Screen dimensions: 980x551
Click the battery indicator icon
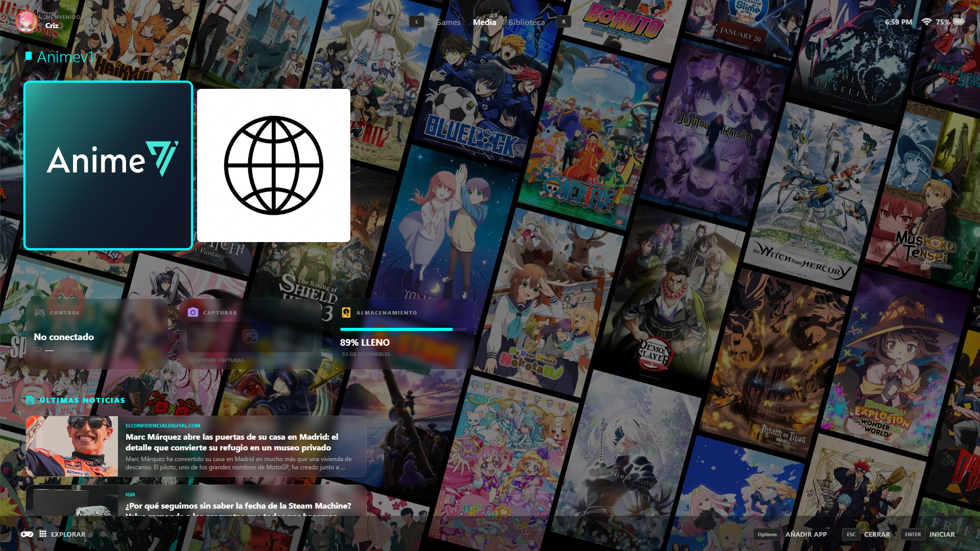coord(959,21)
